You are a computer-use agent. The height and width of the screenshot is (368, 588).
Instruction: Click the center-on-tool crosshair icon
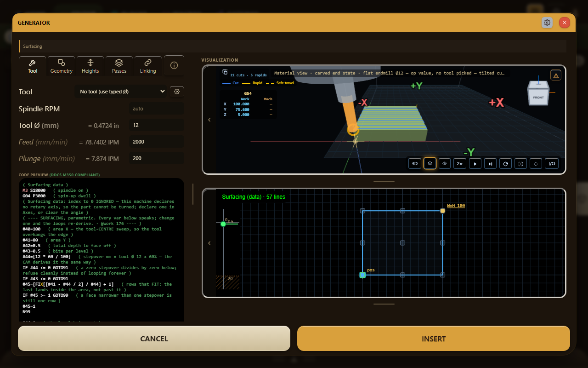536,163
